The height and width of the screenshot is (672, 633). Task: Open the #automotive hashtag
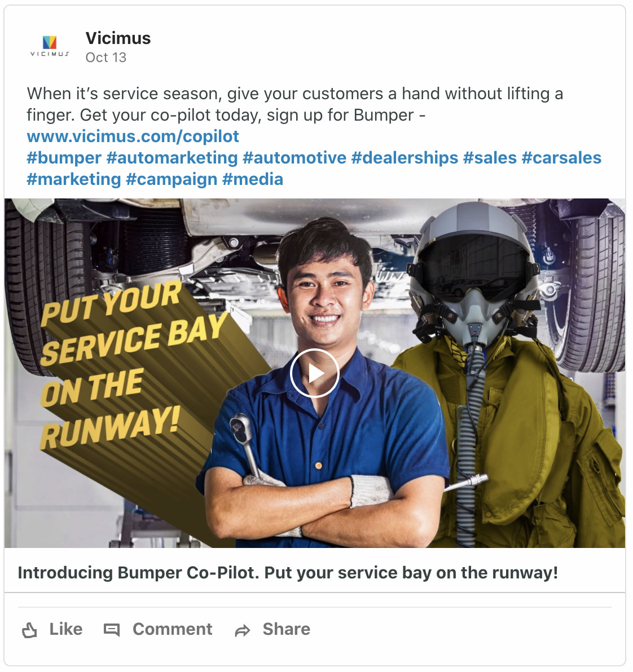[x=294, y=158]
